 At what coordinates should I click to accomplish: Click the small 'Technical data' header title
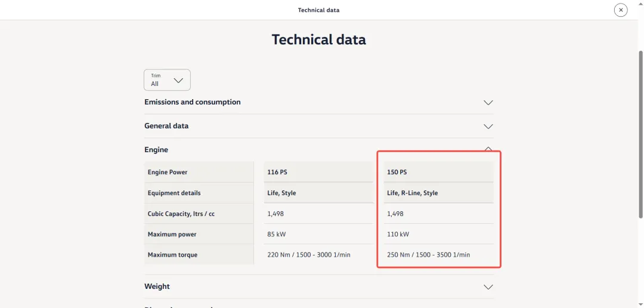coord(318,10)
